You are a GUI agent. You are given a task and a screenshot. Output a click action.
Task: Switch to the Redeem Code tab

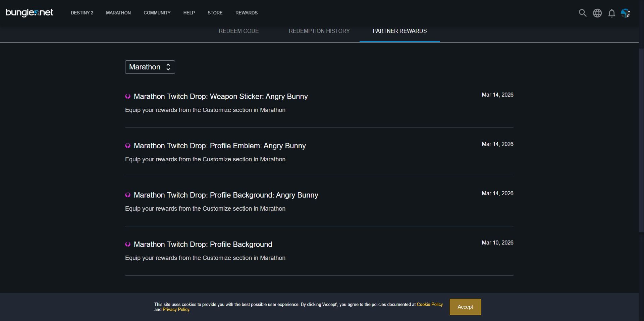pyautogui.click(x=238, y=31)
